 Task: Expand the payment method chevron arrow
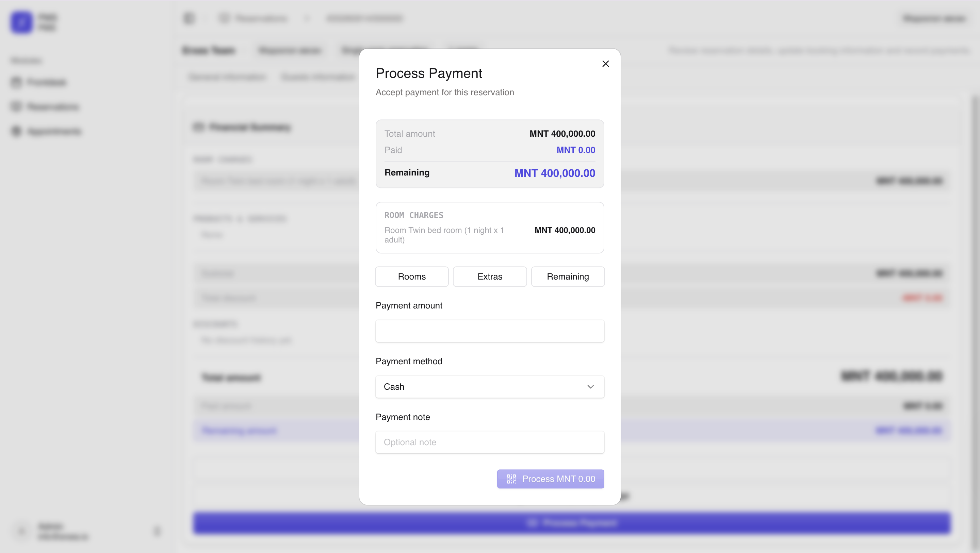590,387
